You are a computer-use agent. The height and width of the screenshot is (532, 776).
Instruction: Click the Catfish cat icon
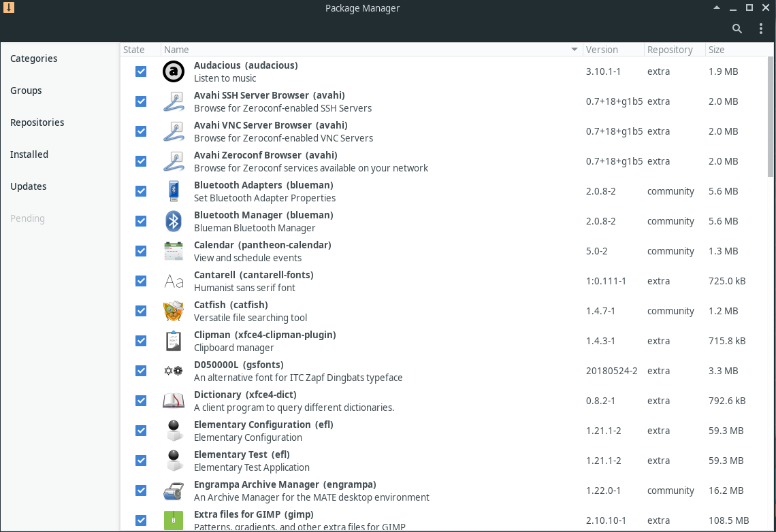174,311
